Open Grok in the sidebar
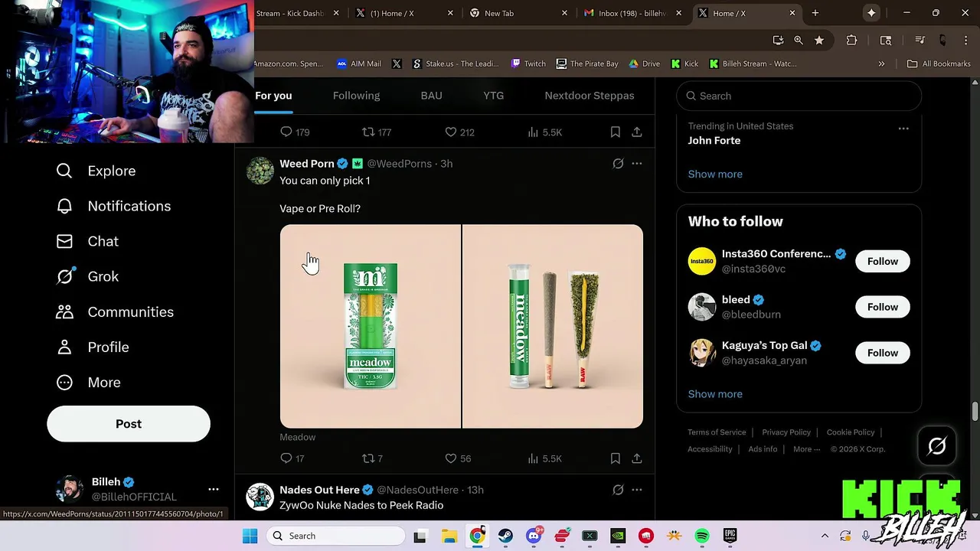The width and height of the screenshot is (980, 551). point(87,276)
